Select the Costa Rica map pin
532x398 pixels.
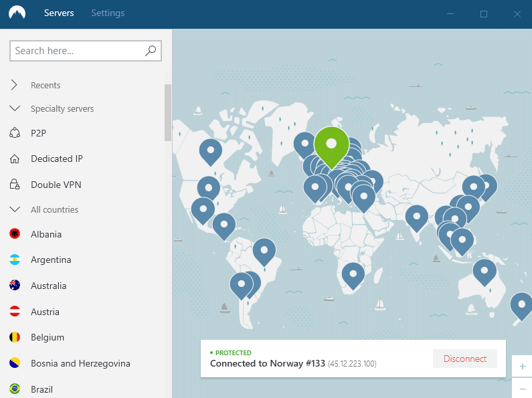pyautogui.click(x=224, y=225)
